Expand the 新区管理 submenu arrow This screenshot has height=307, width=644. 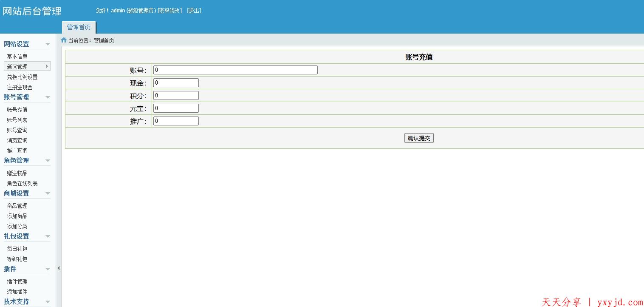point(47,66)
